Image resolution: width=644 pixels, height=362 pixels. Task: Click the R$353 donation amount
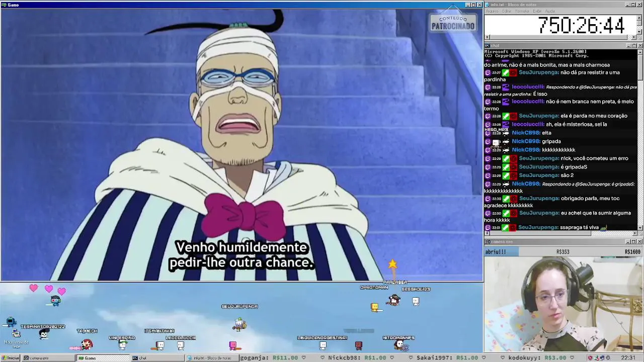(x=562, y=252)
